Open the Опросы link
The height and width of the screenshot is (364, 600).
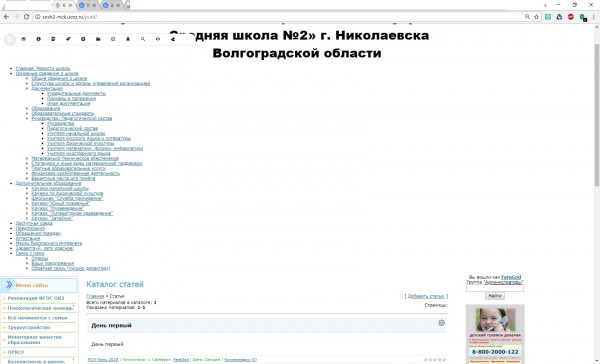click(x=39, y=258)
